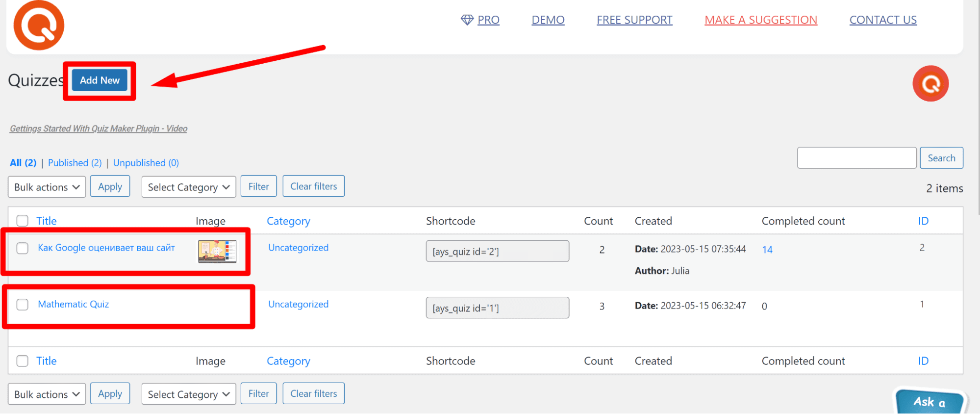This screenshot has height=414, width=980.
Task: Switch to Unpublished quizzes view
Action: tap(146, 163)
